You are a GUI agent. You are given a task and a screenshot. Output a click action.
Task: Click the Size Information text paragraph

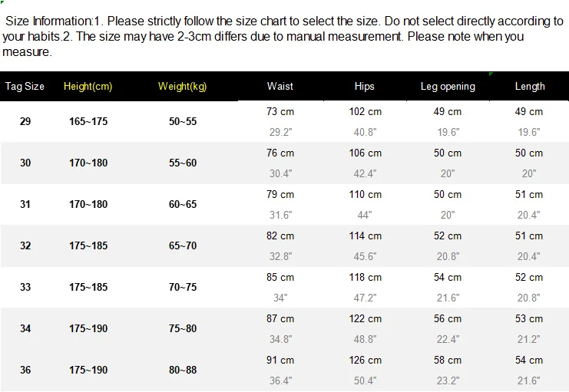coord(283,36)
